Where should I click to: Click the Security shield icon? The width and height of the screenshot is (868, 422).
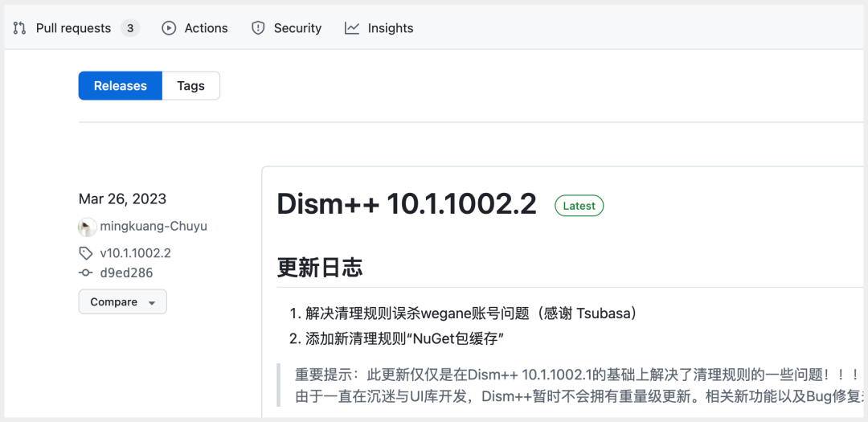pos(258,28)
